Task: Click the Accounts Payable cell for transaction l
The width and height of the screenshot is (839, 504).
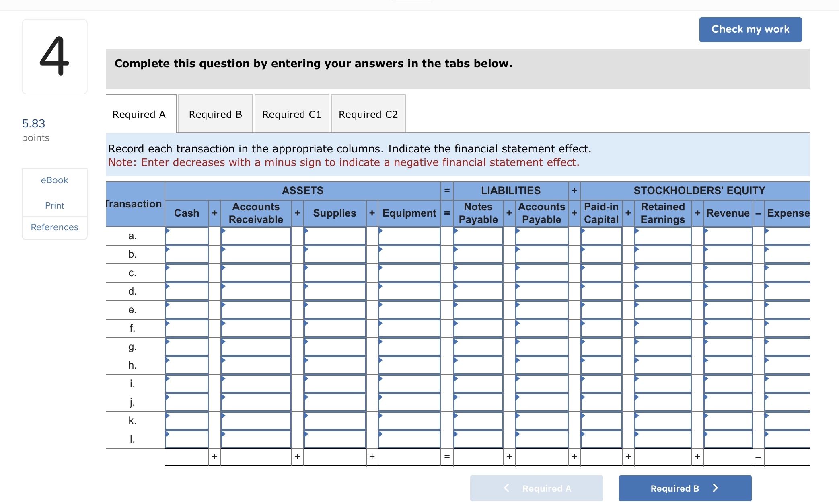Action: 542,438
